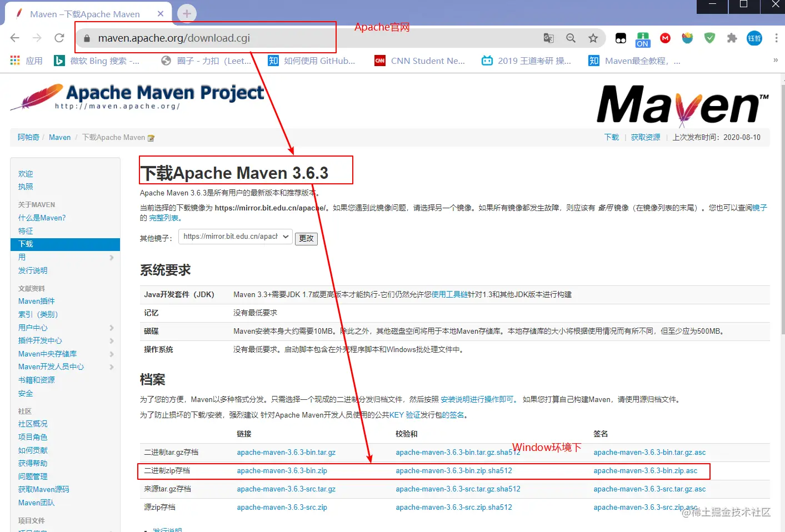Open the extensions puzzle piece menu
785x532 pixels.
732,38
